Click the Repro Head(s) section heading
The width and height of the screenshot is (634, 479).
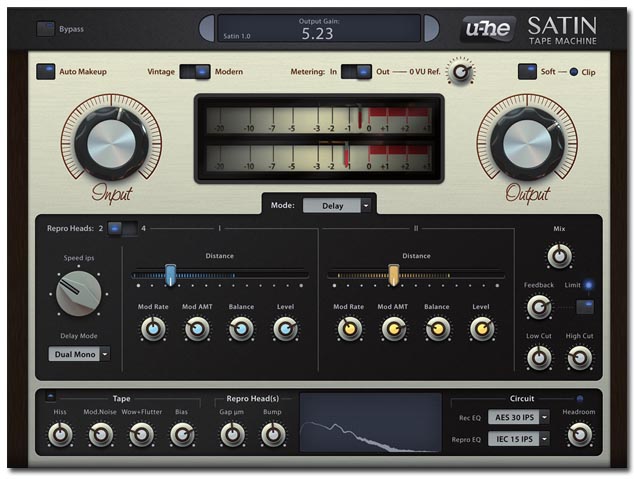pos(253,399)
